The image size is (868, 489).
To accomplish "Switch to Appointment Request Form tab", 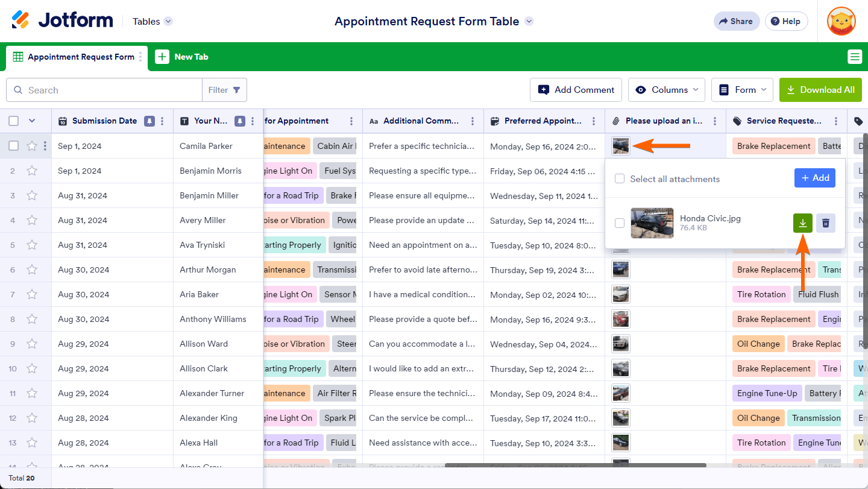I will coord(77,57).
